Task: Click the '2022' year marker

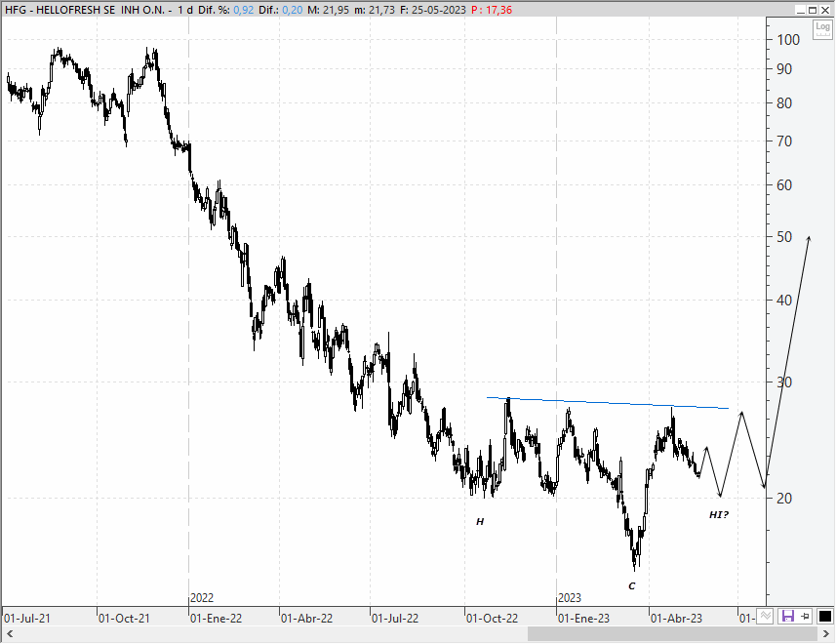Action: (202, 598)
